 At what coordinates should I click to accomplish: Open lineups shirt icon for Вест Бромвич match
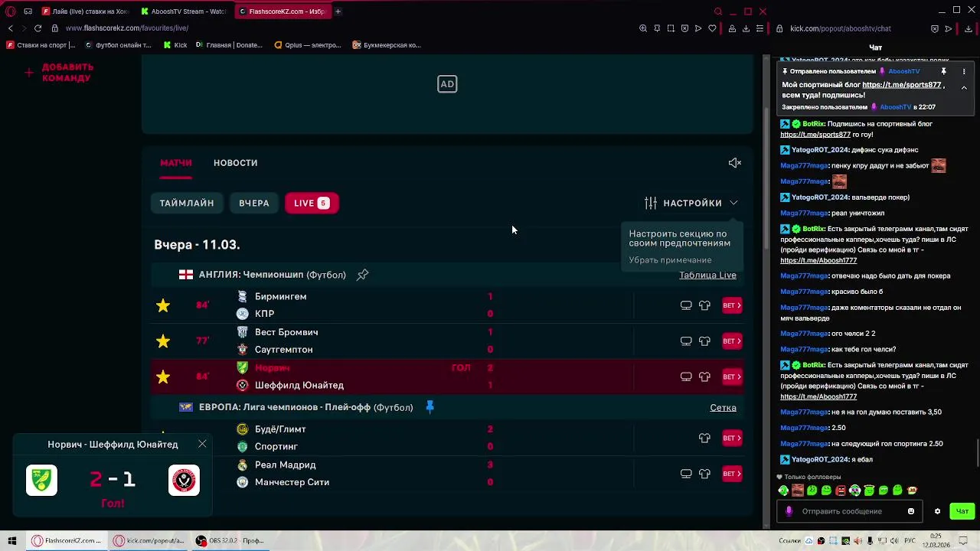704,341
